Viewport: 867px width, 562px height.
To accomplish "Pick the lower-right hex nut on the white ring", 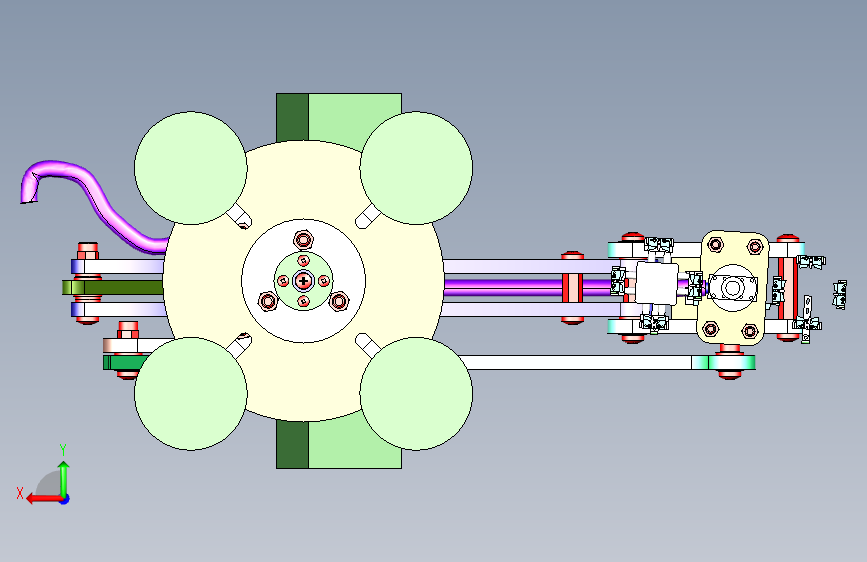I will (x=338, y=301).
